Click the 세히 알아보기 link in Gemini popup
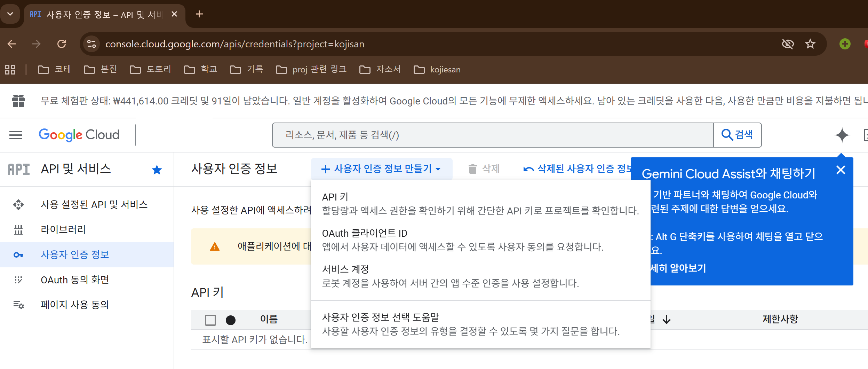The height and width of the screenshot is (369, 868). tap(678, 268)
